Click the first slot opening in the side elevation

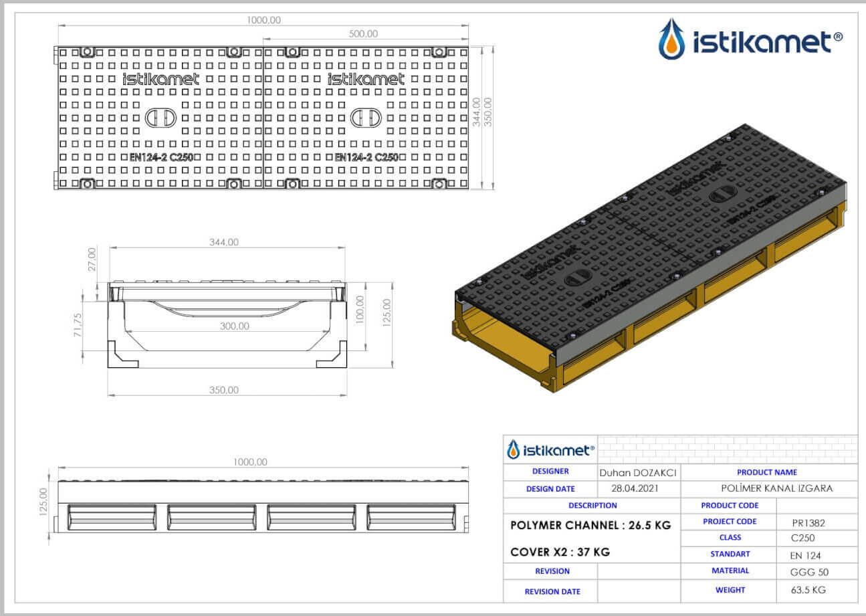point(112,517)
